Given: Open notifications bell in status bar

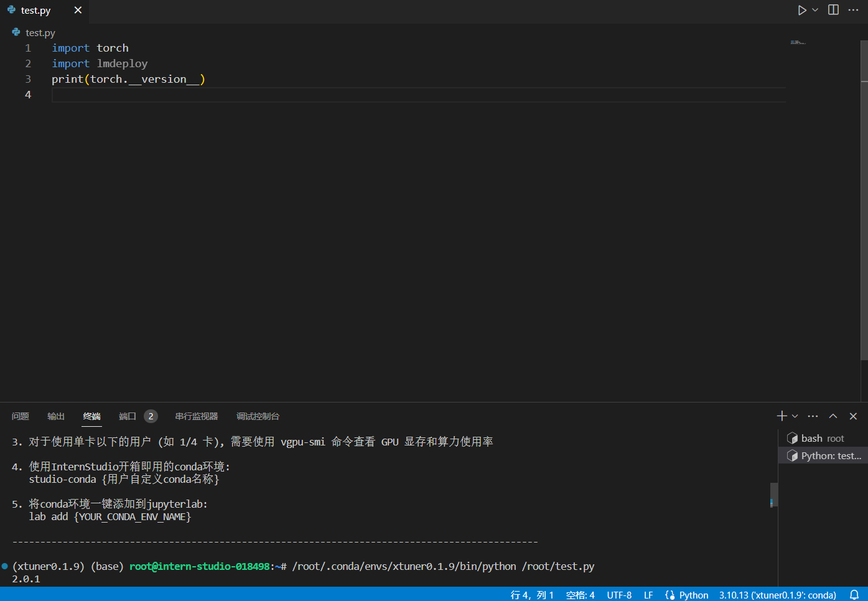Looking at the screenshot, I should click(854, 595).
